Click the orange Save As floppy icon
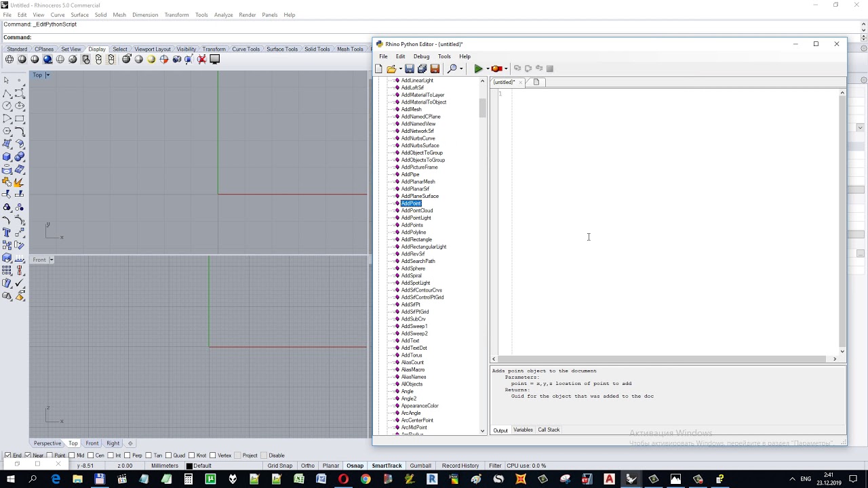Image resolution: width=868 pixels, height=488 pixels. click(435, 68)
